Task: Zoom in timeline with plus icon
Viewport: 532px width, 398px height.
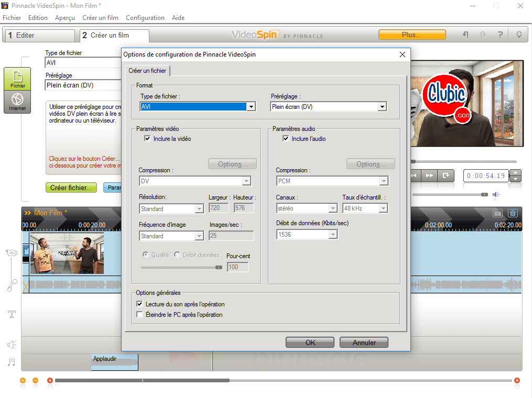Action: tap(23, 380)
